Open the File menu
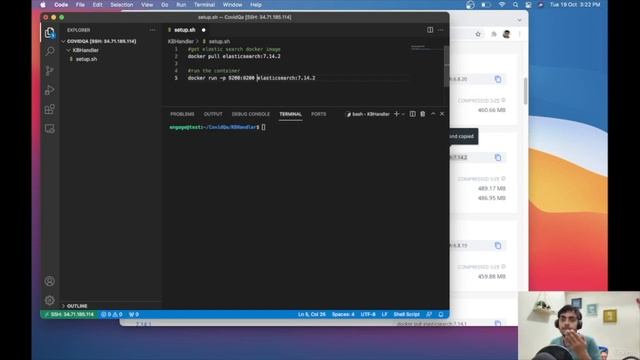The height and width of the screenshot is (360, 640). (x=80, y=5)
